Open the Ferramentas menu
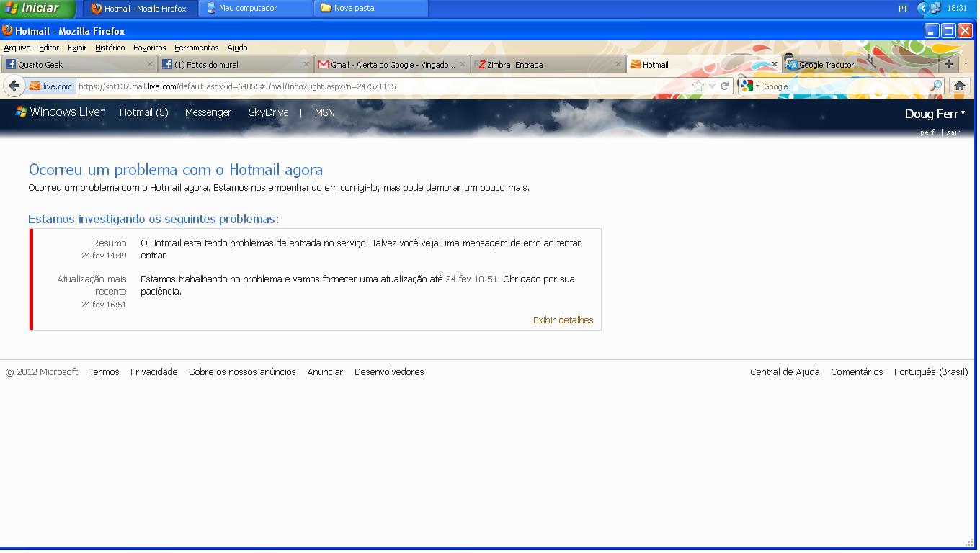The height and width of the screenshot is (553, 980). click(x=197, y=48)
